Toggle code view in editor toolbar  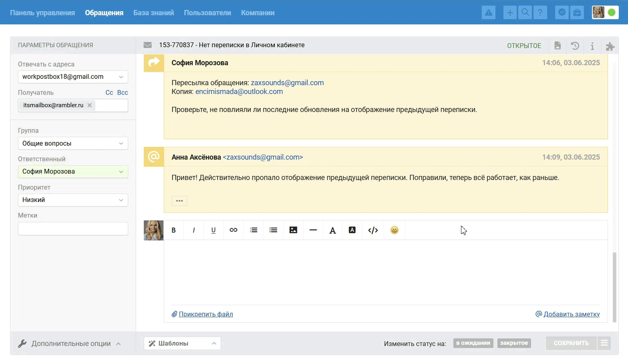tap(373, 230)
